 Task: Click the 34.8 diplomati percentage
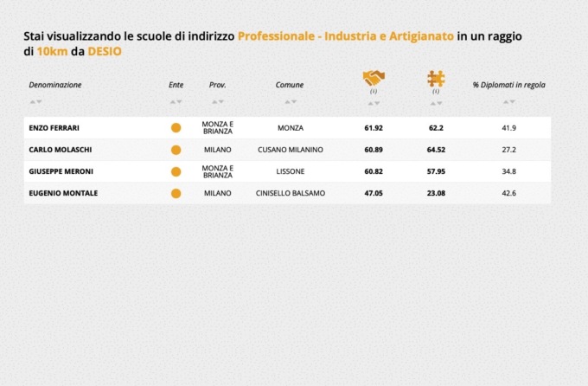click(508, 171)
